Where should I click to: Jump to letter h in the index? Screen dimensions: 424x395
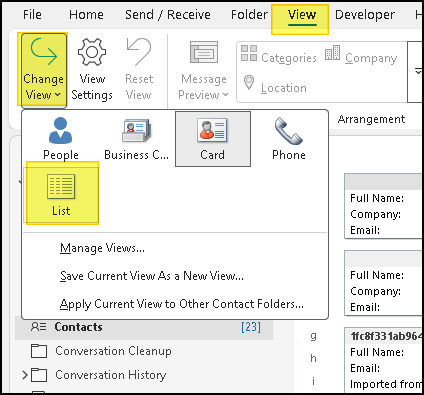(313, 358)
